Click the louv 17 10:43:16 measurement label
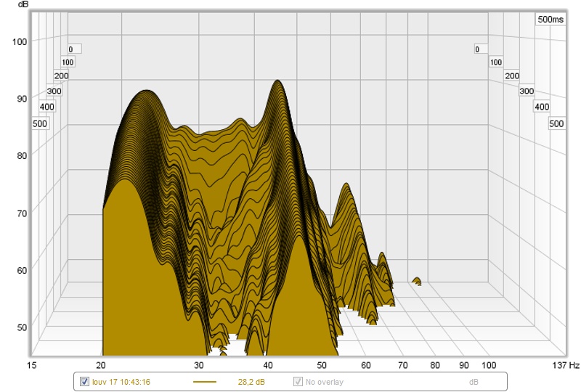 click(x=121, y=381)
